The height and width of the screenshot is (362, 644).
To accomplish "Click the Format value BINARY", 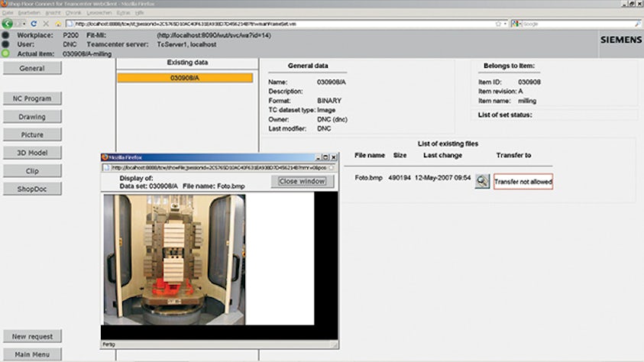I will point(329,101).
